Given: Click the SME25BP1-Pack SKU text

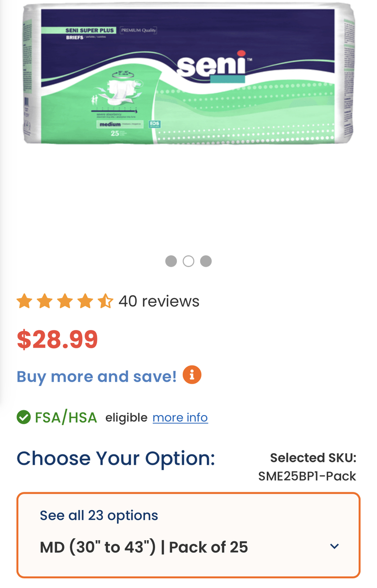Looking at the screenshot, I should tap(307, 476).
